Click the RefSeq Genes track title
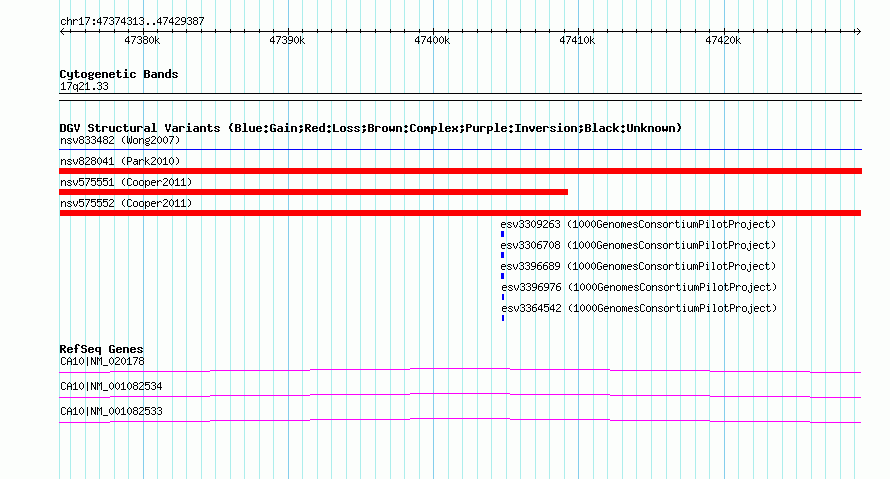The height and width of the screenshot is (479, 890). pyautogui.click(x=102, y=349)
